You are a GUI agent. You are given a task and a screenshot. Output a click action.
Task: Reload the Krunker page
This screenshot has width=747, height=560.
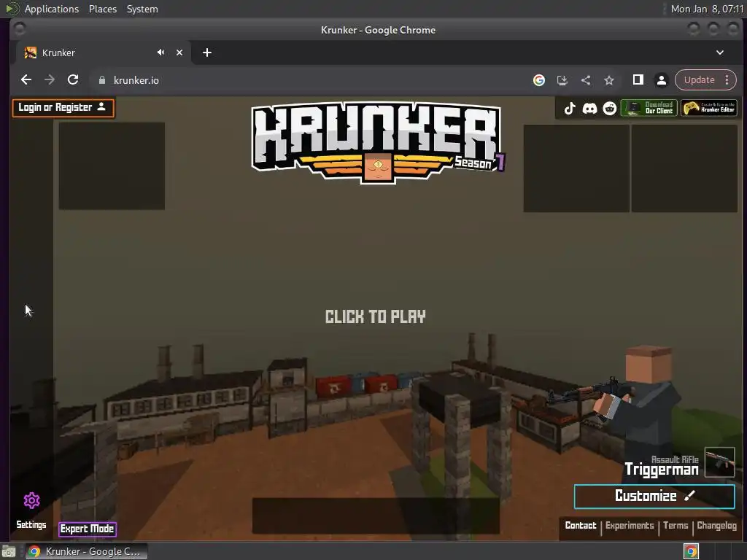(x=73, y=80)
